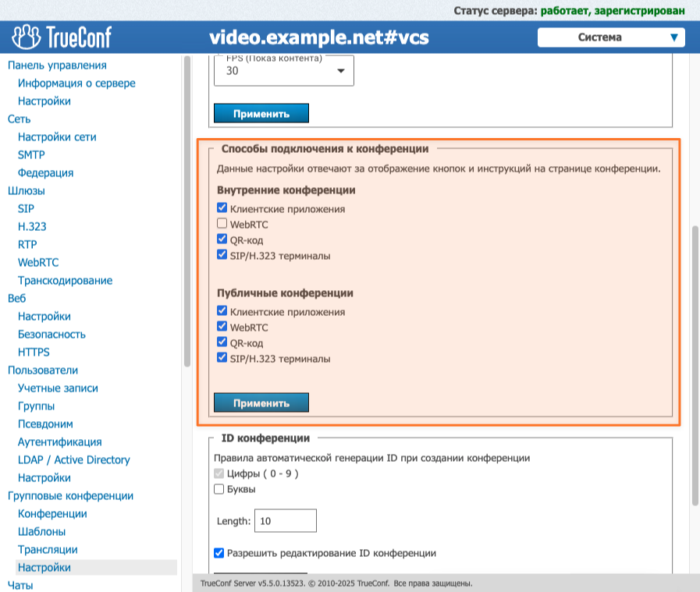
Task: Open the Конференции page
Action: tap(53, 513)
